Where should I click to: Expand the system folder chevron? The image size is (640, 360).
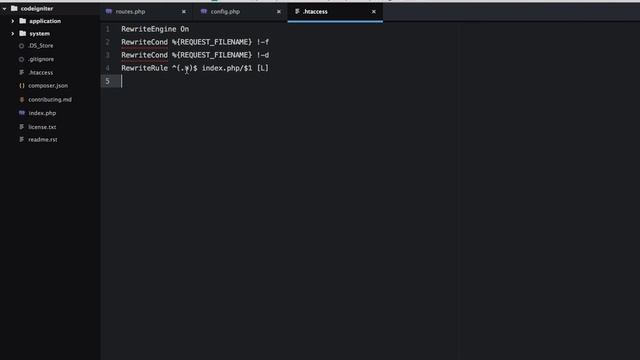tap(12, 33)
